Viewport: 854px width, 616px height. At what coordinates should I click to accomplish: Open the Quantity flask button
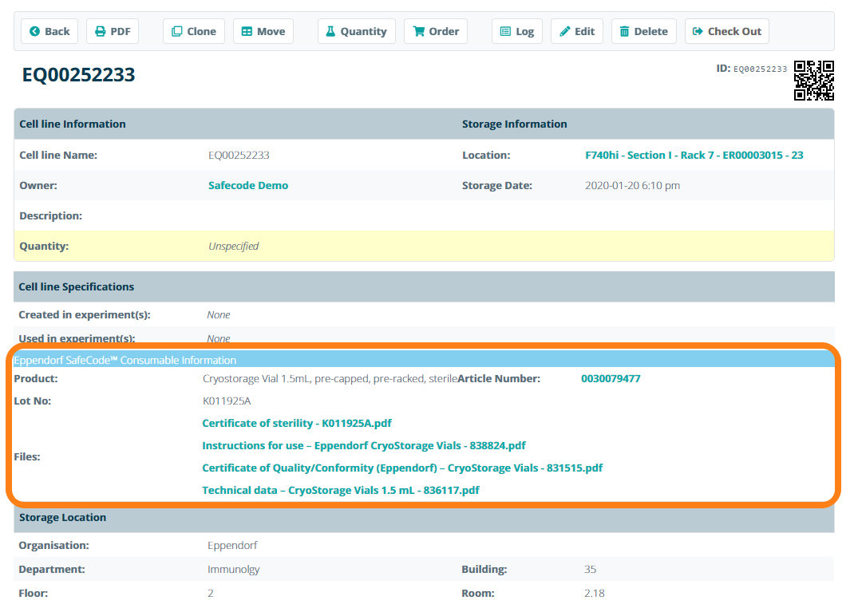click(356, 31)
